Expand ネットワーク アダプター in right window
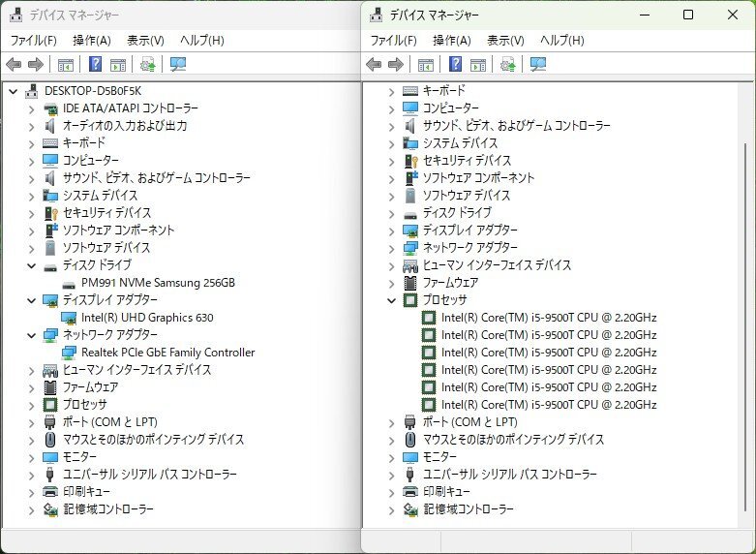Screen dimensions: 756x554 pos(391,248)
